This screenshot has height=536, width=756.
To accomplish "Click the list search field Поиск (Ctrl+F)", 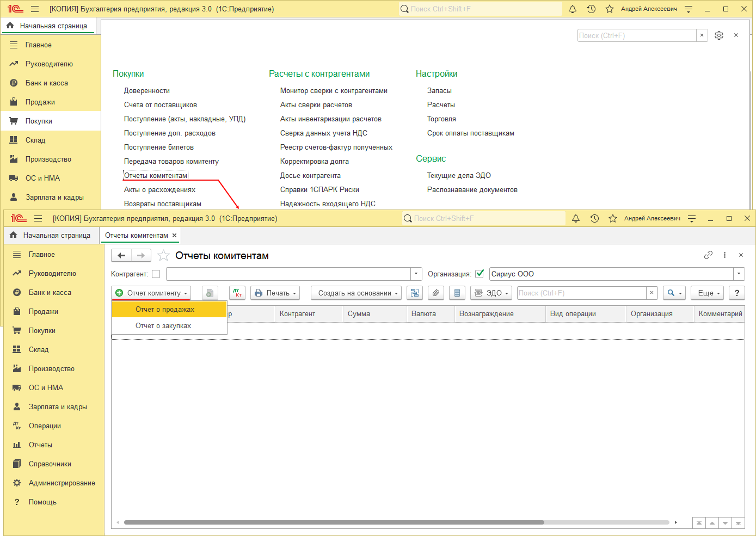I will click(581, 293).
